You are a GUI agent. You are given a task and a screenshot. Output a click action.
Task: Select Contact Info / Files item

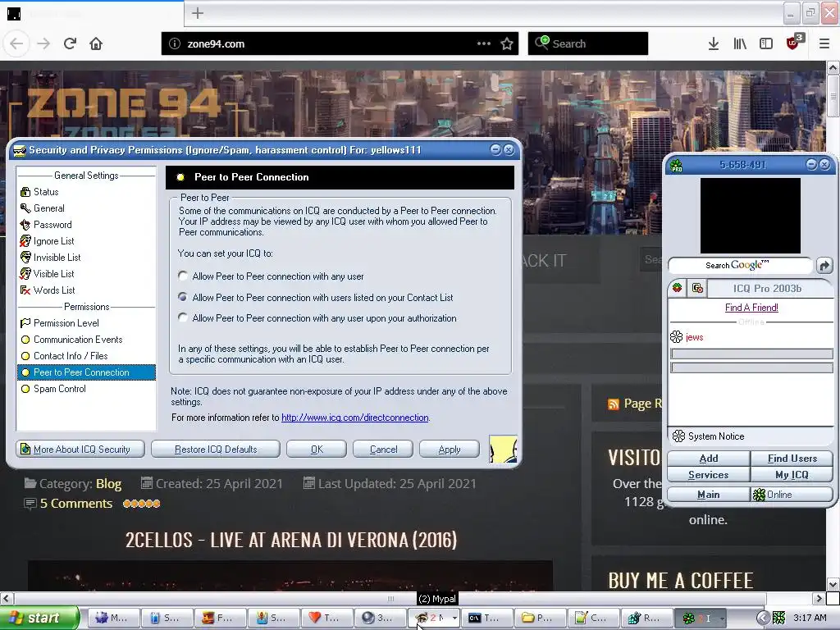point(64,356)
